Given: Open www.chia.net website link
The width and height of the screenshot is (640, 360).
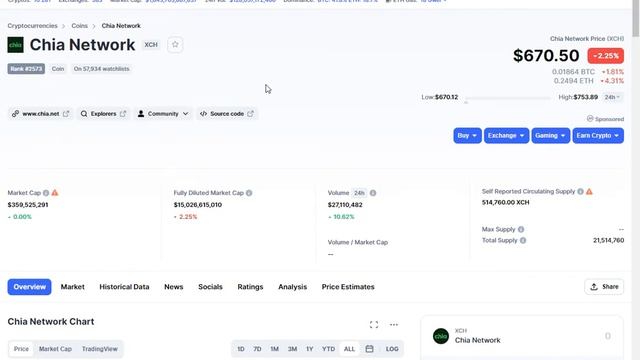Looking at the screenshot, I should coord(40,113).
